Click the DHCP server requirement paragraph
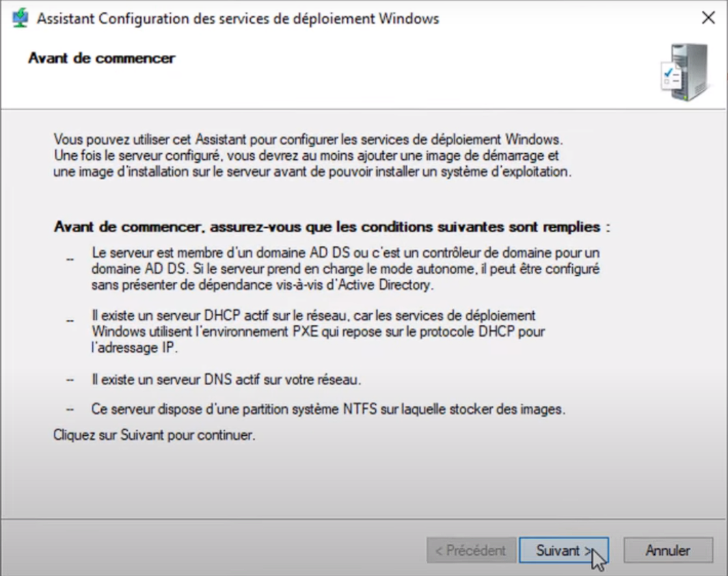 point(318,332)
